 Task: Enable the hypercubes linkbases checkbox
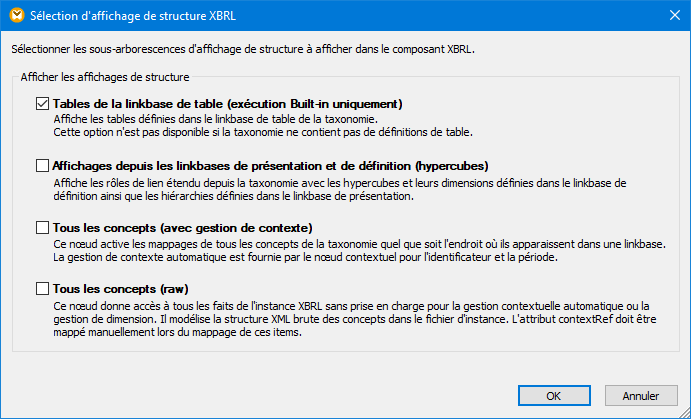[x=42, y=165]
